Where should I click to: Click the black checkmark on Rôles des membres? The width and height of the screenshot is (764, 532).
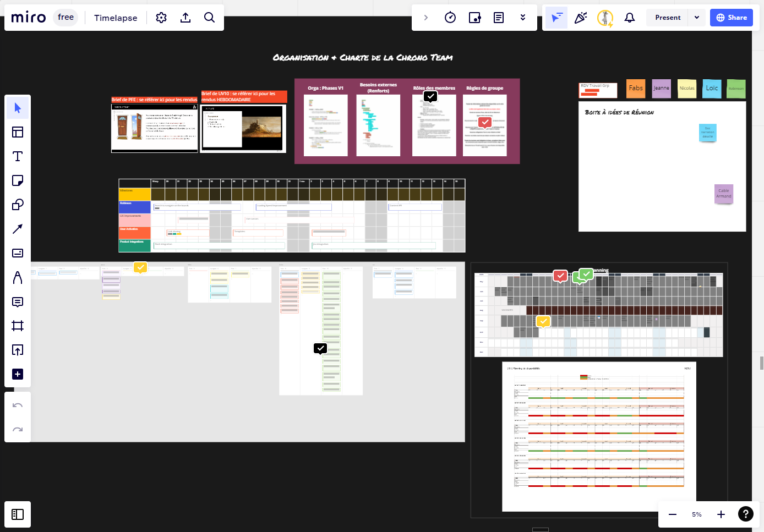click(430, 96)
